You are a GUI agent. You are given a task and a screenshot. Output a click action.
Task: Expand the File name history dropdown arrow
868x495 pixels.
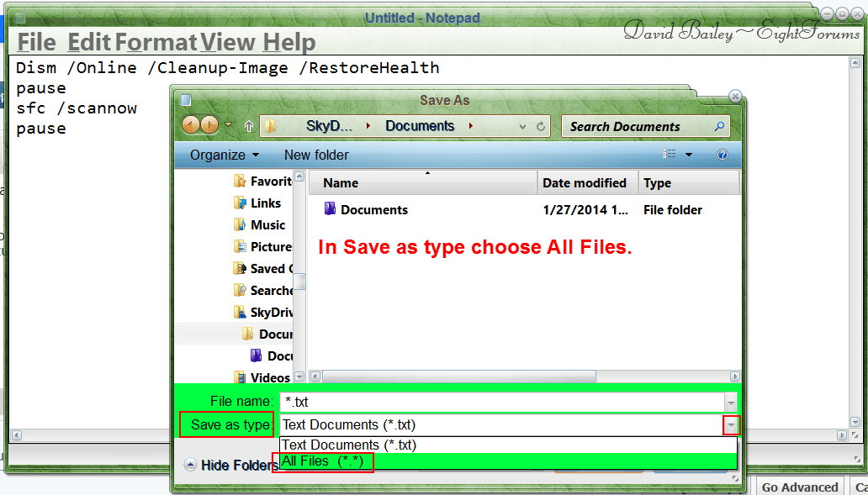[731, 403]
